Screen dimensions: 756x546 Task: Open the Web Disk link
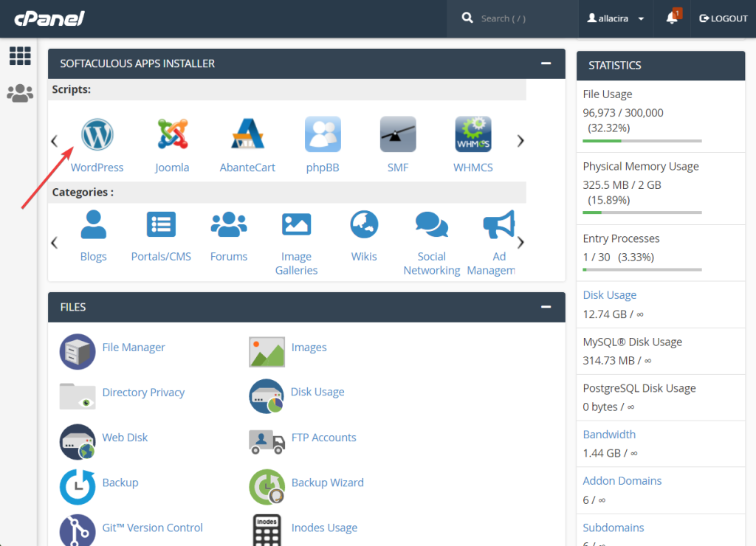tap(125, 438)
